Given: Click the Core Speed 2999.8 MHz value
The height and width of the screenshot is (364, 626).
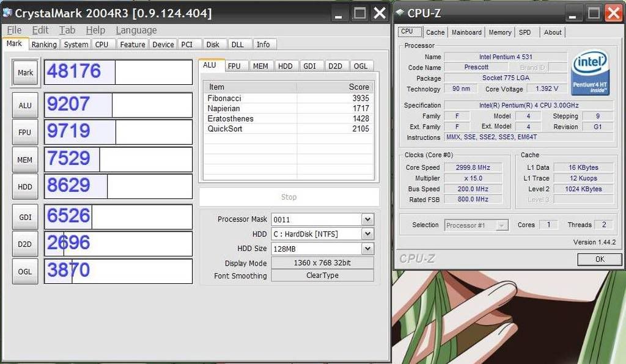Looking at the screenshot, I should tap(473, 167).
